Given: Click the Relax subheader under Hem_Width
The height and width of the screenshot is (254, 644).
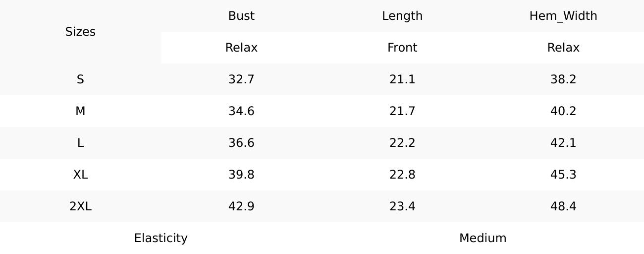Looking at the screenshot, I should pyautogui.click(x=563, y=48).
